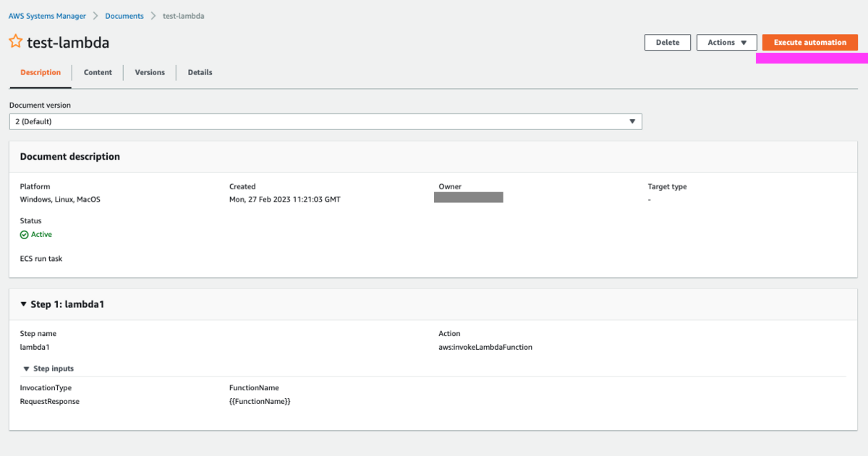This screenshot has height=456, width=868.
Task: Click the Delete button
Action: [x=668, y=43]
